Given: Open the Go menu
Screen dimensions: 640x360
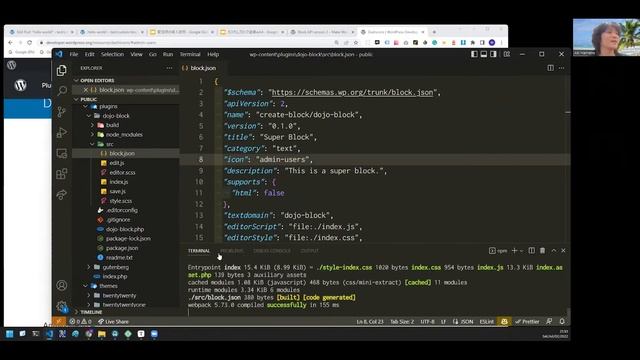Looking at the screenshot, I should tap(153, 54).
